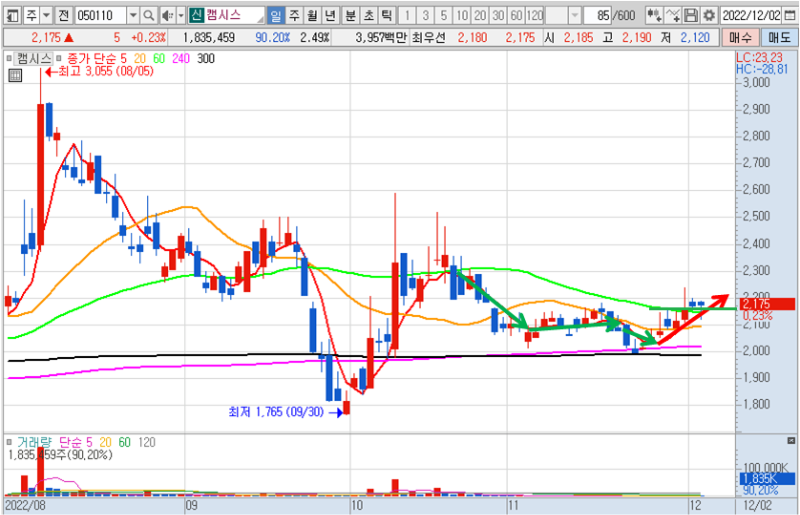The width and height of the screenshot is (800, 515).
Task: Click the 최저 1,765 (09/30) low marker
Action: click(x=285, y=412)
